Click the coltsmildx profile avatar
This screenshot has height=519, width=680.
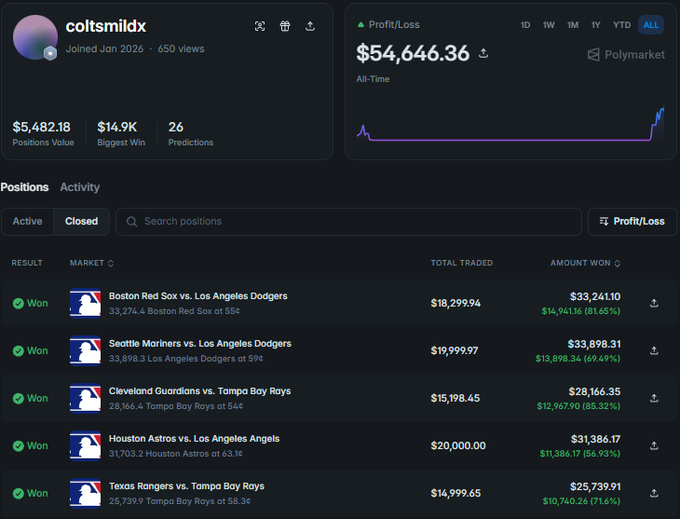[x=35, y=37]
